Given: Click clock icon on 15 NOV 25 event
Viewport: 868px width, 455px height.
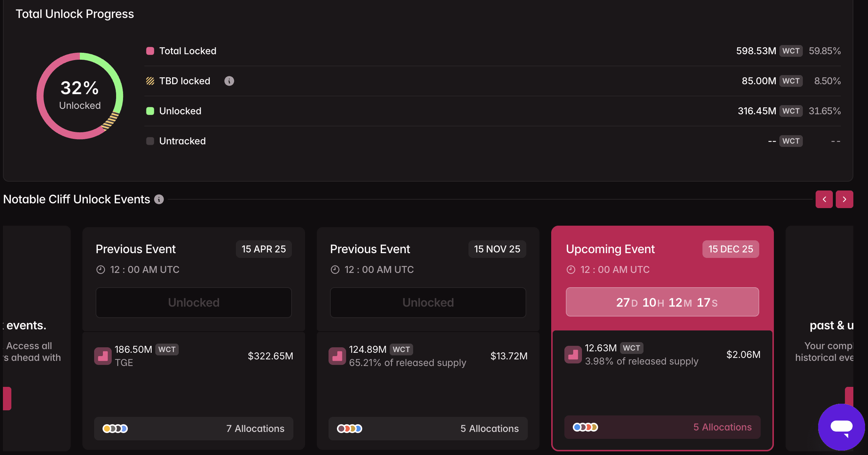Looking at the screenshot, I should 335,270.
